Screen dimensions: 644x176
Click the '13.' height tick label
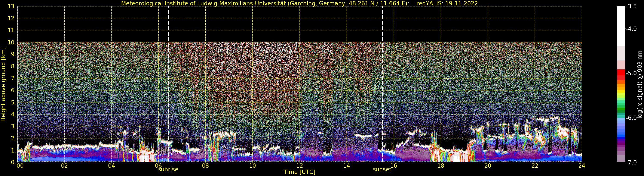[x=12, y=6]
